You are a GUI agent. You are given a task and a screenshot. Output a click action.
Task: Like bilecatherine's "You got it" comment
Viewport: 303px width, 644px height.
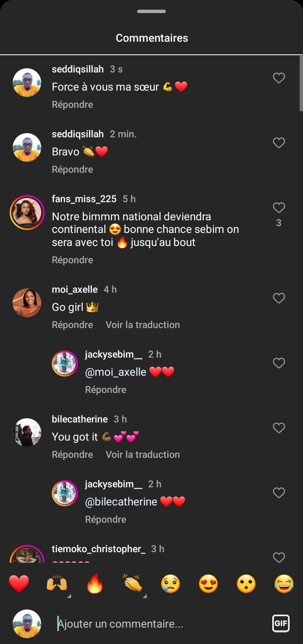coord(279,428)
